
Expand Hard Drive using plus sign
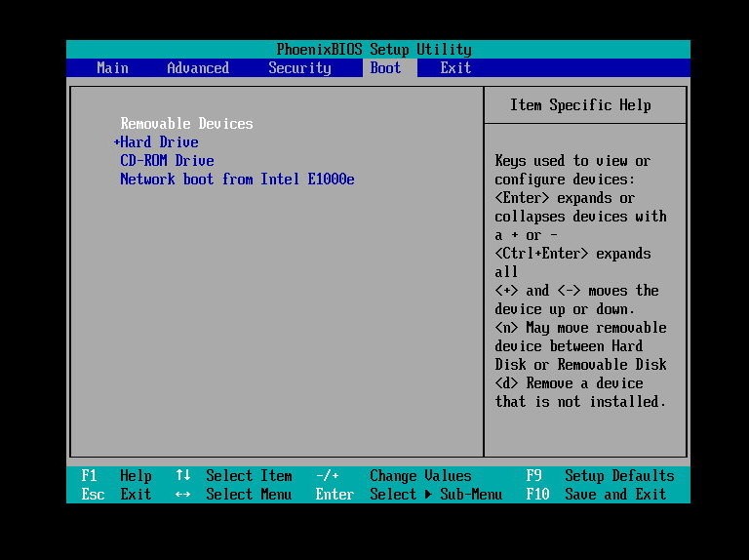click(x=117, y=142)
